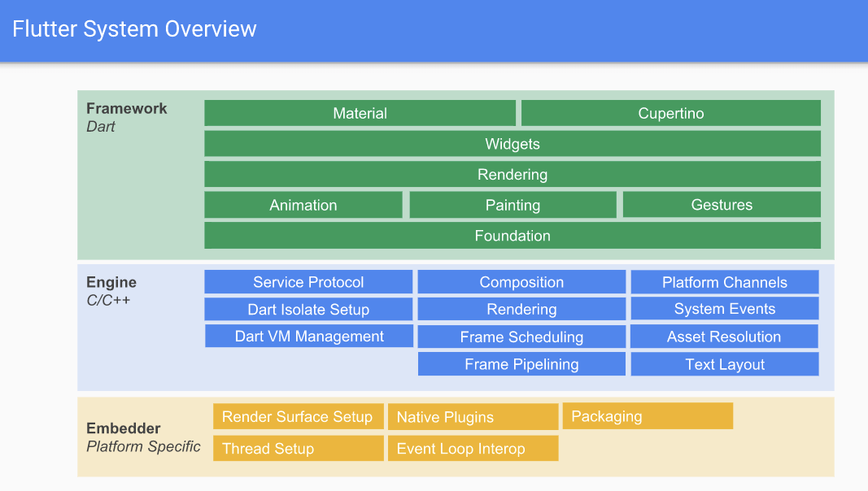Click the Platform Channels block
This screenshot has height=491, width=868.
tap(725, 282)
